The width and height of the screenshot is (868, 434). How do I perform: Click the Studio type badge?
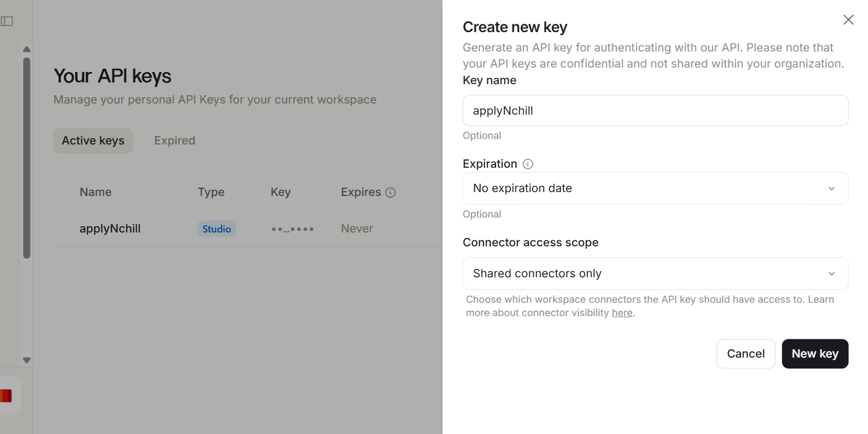coord(216,229)
